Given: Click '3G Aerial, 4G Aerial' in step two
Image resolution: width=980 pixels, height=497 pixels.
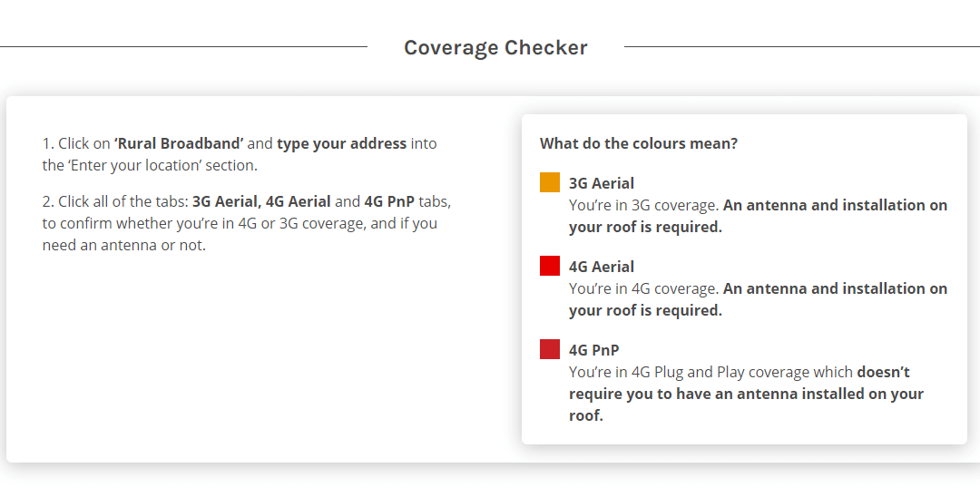Looking at the screenshot, I should click(x=261, y=201).
